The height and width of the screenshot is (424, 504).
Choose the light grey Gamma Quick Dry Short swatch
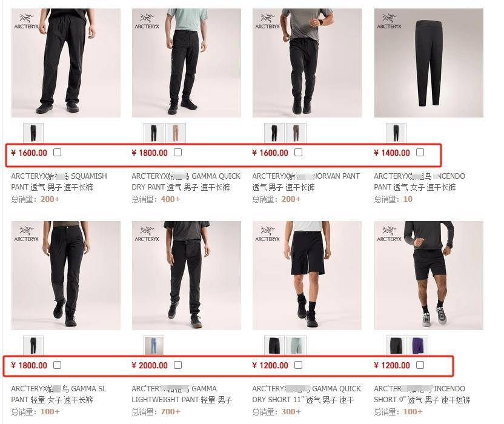pos(296,345)
